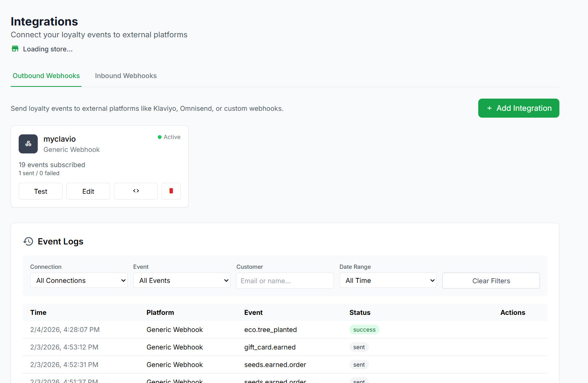
Task: Click the green Active status dot
Action: tap(160, 137)
